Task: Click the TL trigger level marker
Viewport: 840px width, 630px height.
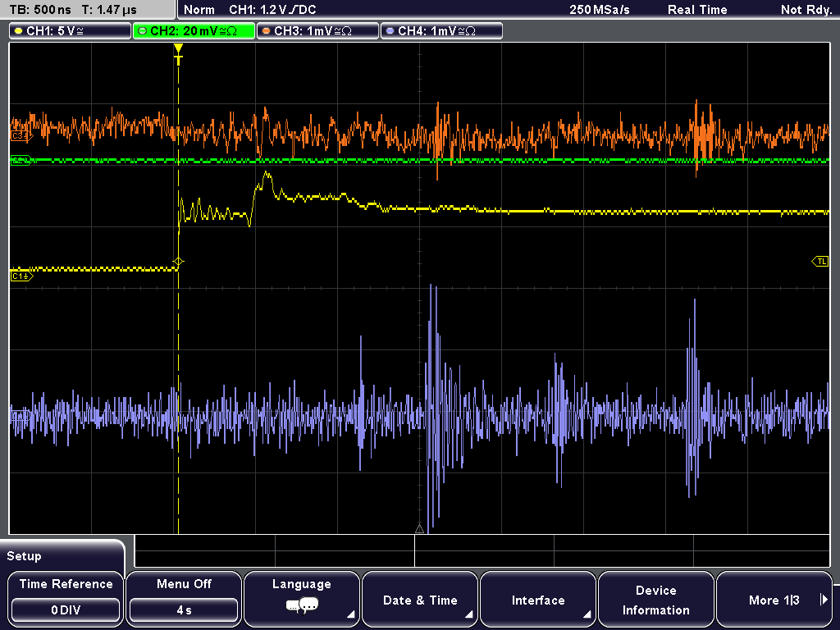Action: point(820,262)
